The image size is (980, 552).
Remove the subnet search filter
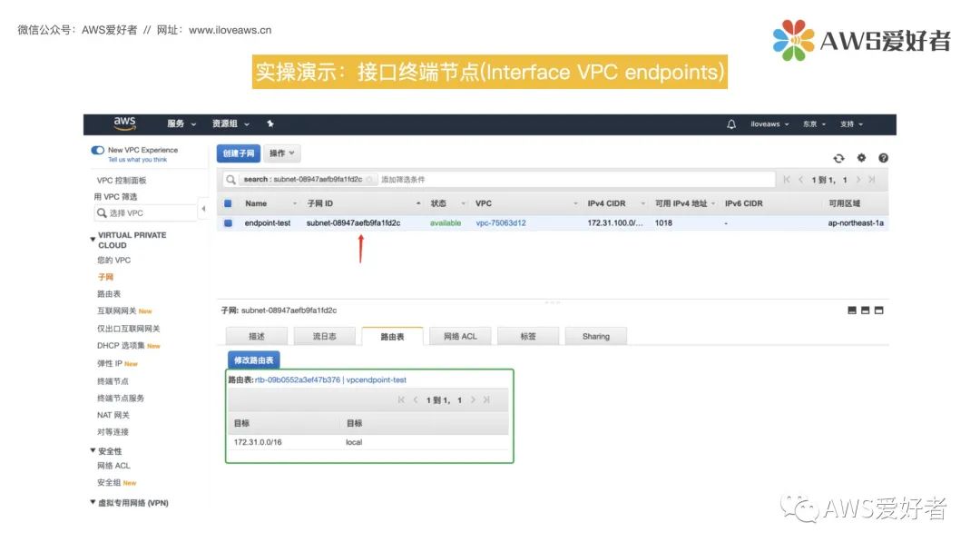point(369,180)
